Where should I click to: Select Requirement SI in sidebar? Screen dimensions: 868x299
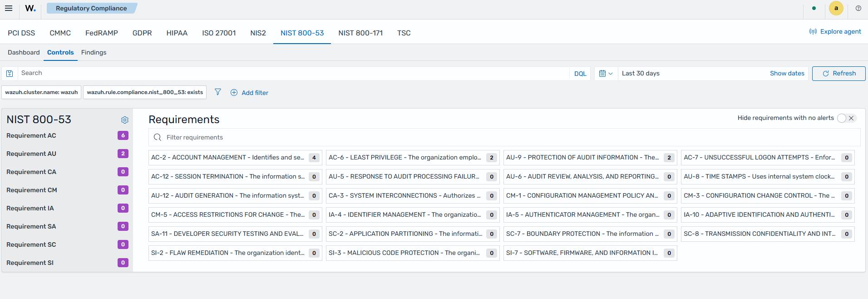tap(67, 263)
